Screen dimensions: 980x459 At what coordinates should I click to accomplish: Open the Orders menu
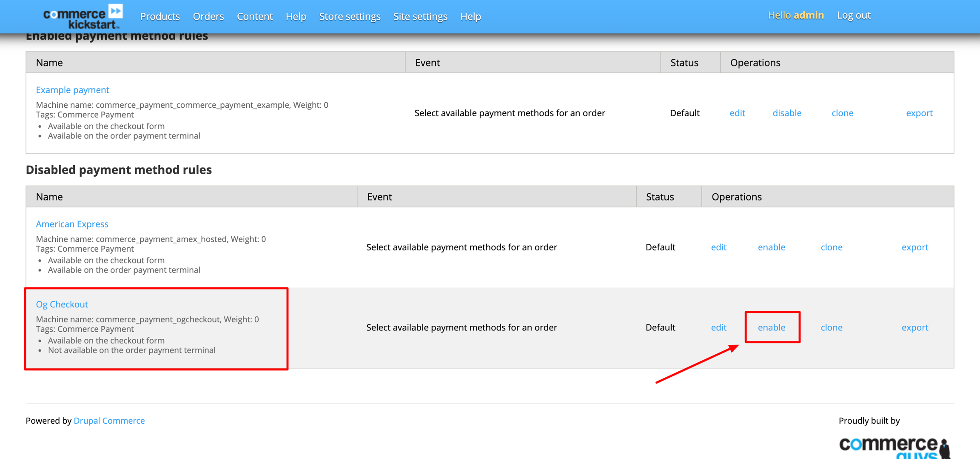tap(208, 17)
